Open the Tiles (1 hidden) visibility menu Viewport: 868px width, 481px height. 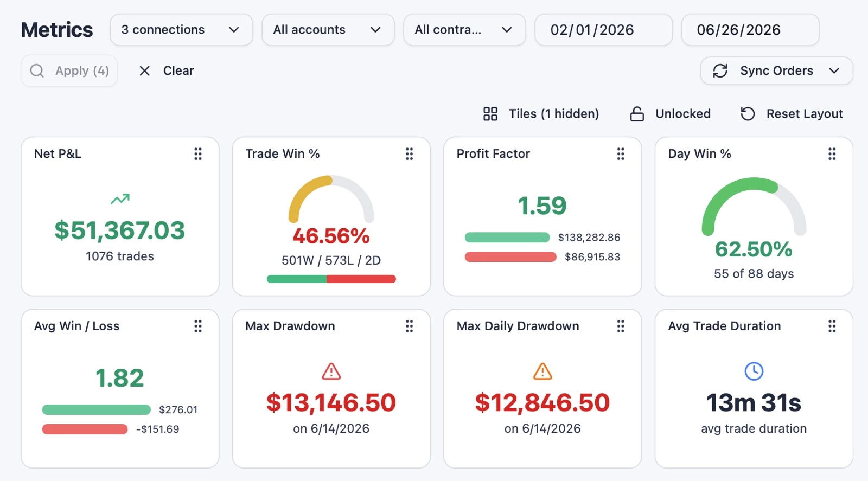pos(541,114)
